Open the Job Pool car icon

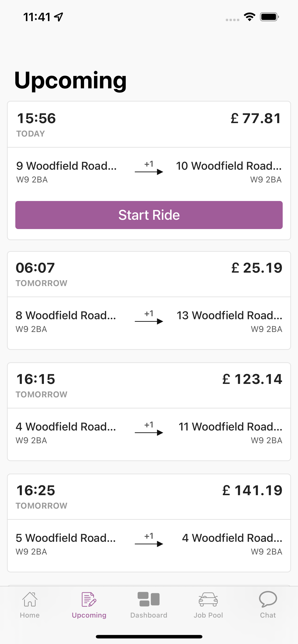click(x=208, y=599)
